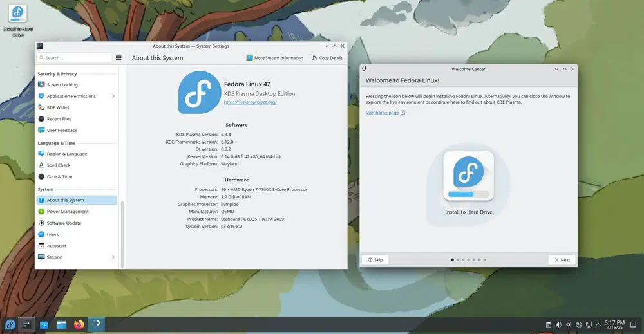Open System Settings from the taskbar
644x334 pixels.
(26, 325)
